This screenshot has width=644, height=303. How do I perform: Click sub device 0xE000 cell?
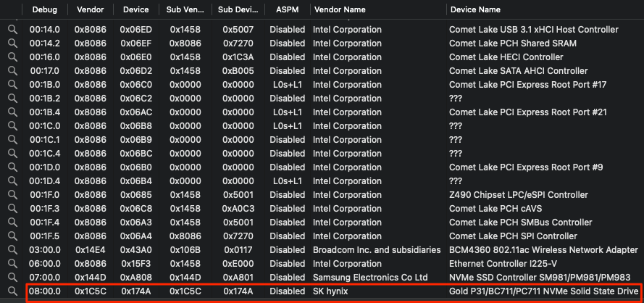coord(238,264)
